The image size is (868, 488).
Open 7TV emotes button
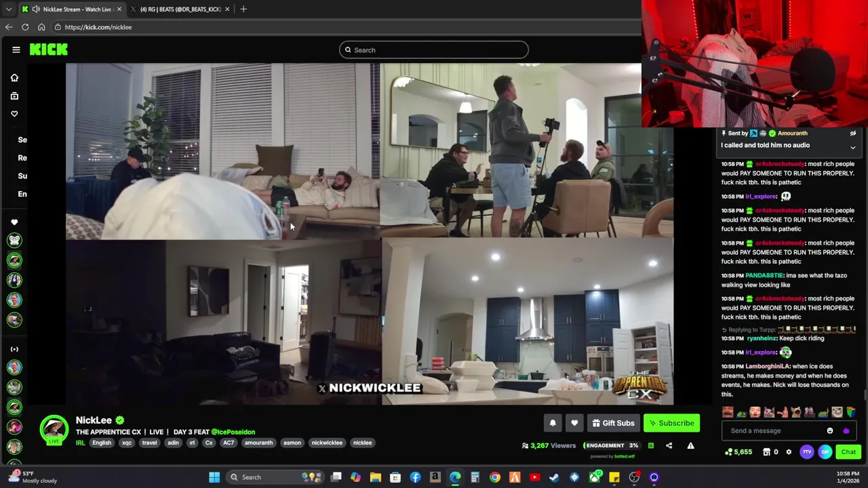tap(807, 452)
